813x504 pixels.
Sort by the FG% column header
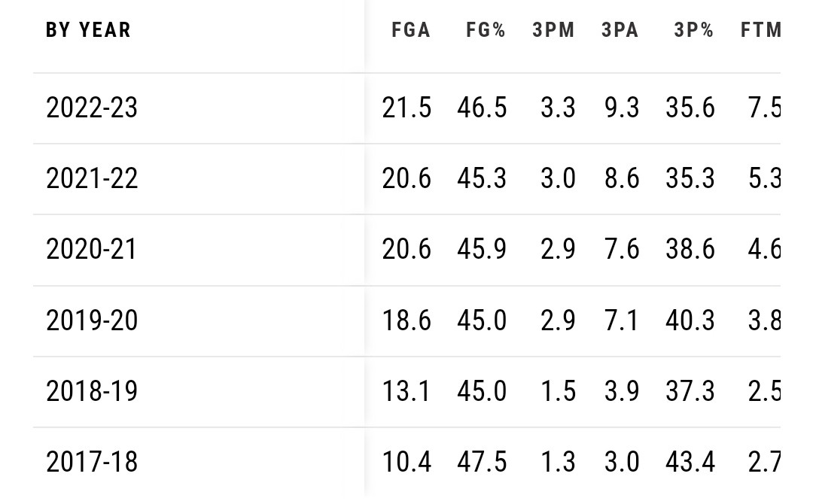pos(485,30)
